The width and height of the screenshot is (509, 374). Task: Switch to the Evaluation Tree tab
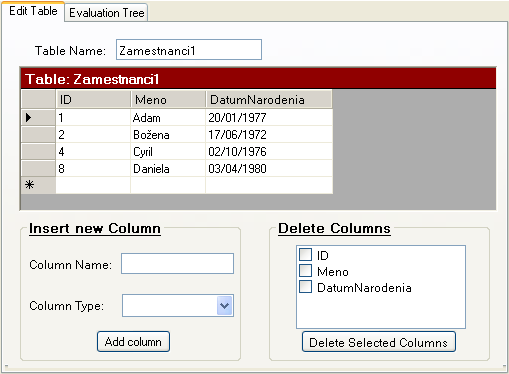click(106, 13)
